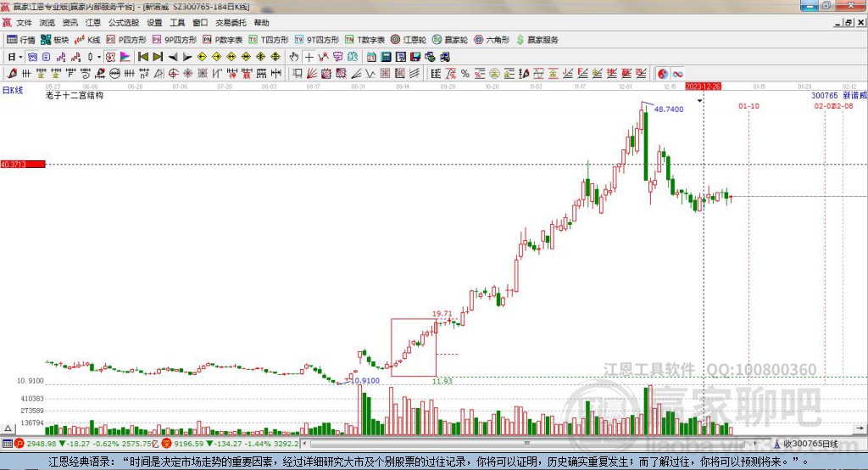Expand the volume panel triangle button
868x470 pixels.
point(8,428)
